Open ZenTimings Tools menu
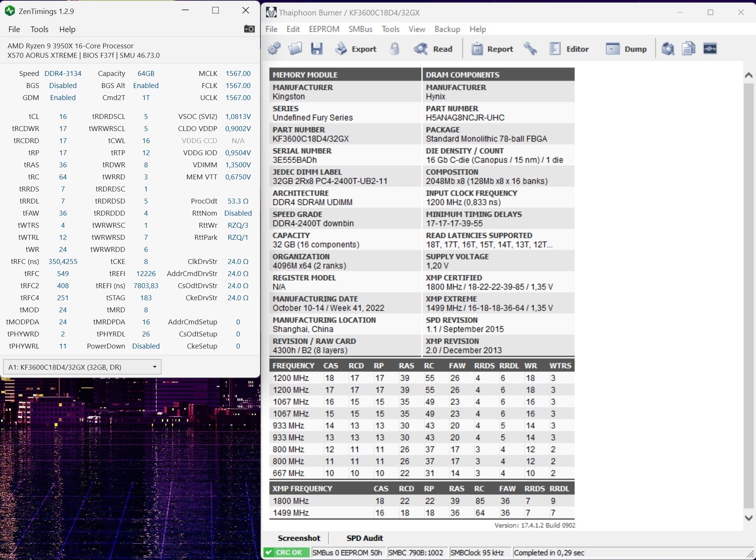Screen dimensions: 756x560 pos(39,29)
